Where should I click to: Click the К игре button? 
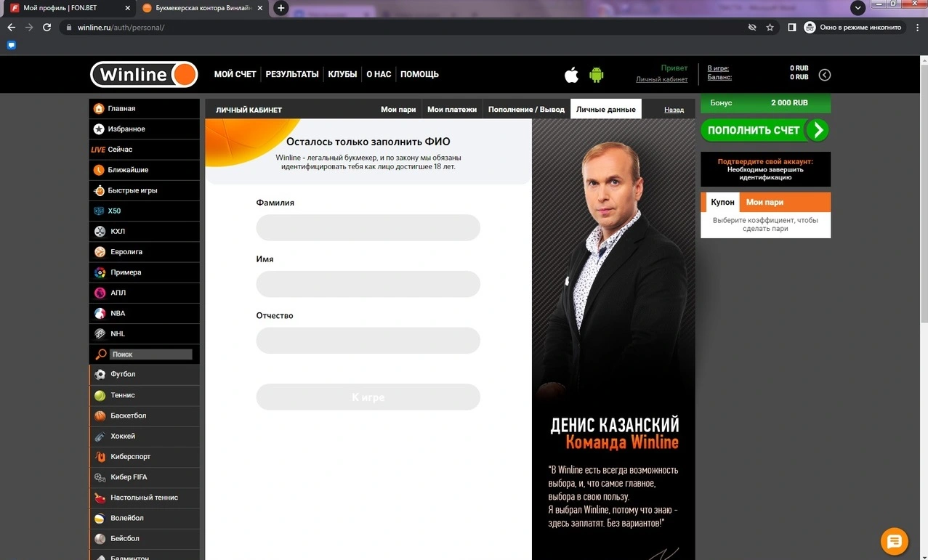(368, 397)
